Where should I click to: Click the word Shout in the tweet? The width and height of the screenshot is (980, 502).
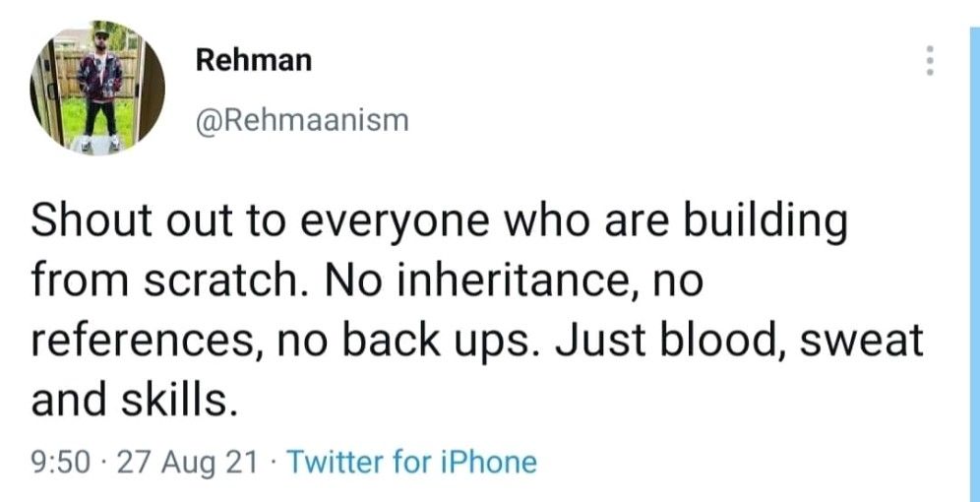tap(85, 223)
